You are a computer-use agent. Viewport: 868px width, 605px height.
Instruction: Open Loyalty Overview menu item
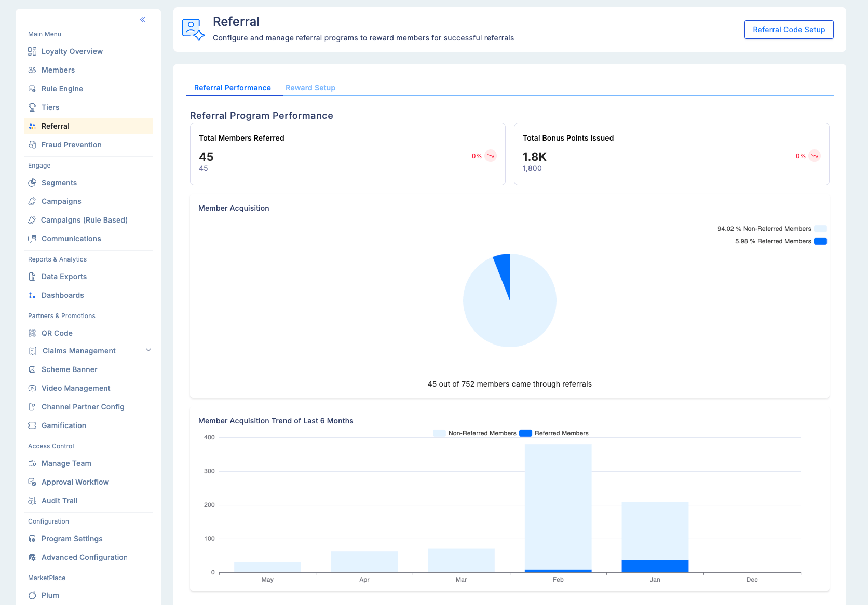(88, 51)
